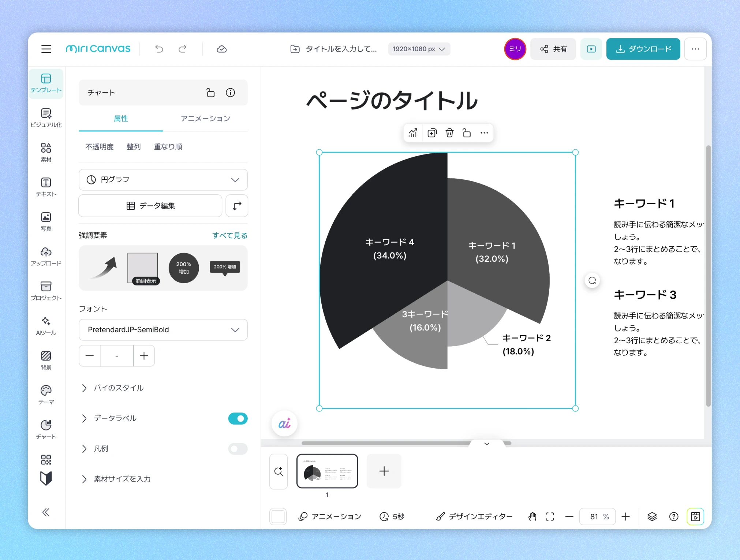Open the 背景 background panel
This screenshot has height=560, width=740.
coord(46,361)
